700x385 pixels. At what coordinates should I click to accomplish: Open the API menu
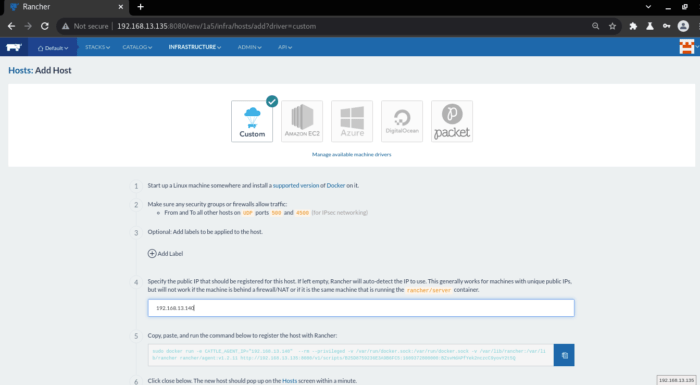pyautogui.click(x=285, y=47)
